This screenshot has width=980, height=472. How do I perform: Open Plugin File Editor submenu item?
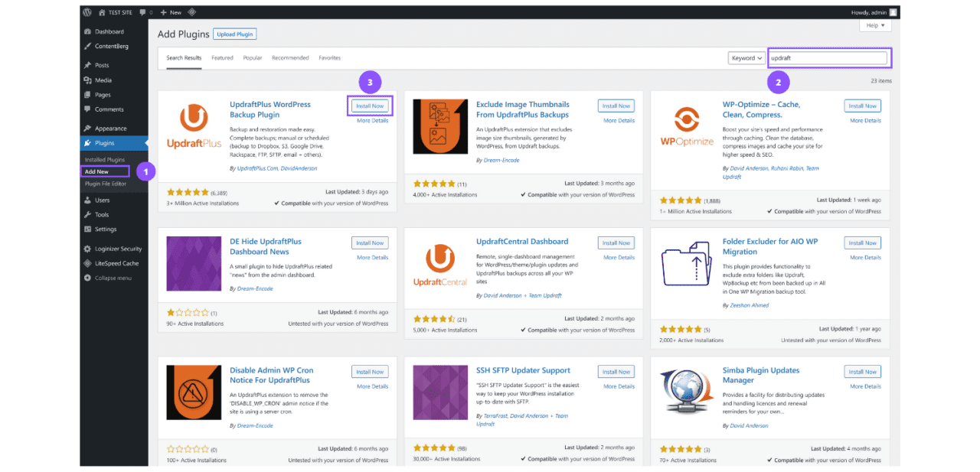(106, 184)
